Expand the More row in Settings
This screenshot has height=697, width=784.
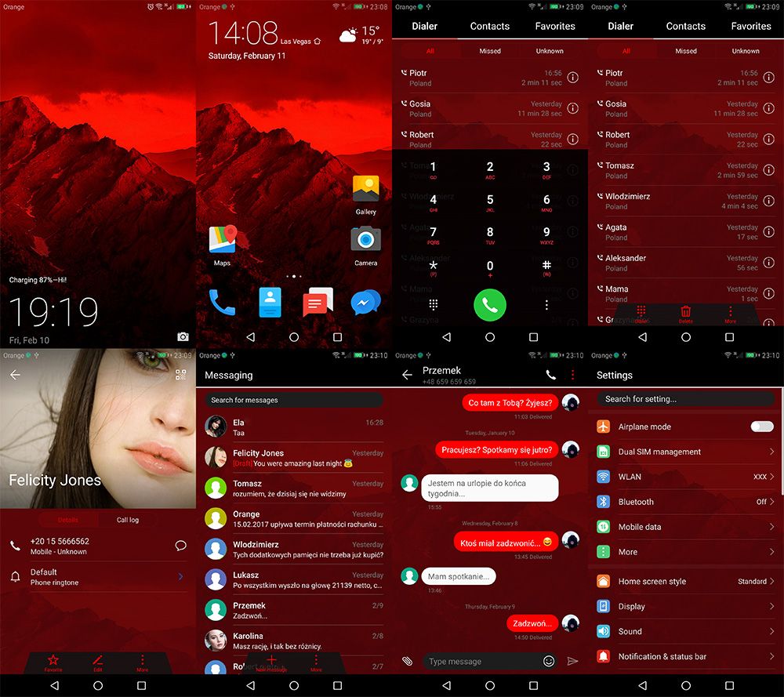tap(685, 551)
